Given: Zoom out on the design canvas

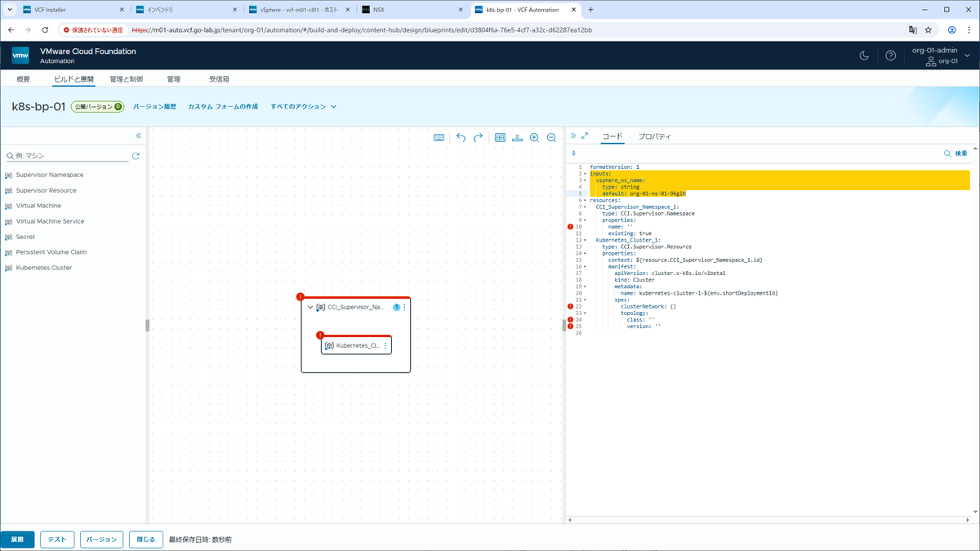Looking at the screenshot, I should click(x=551, y=138).
